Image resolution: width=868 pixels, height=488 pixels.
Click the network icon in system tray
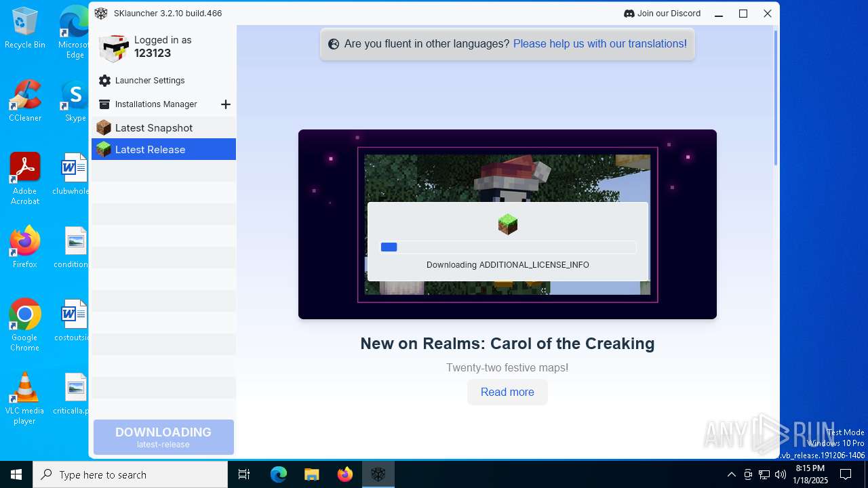pyautogui.click(x=764, y=474)
